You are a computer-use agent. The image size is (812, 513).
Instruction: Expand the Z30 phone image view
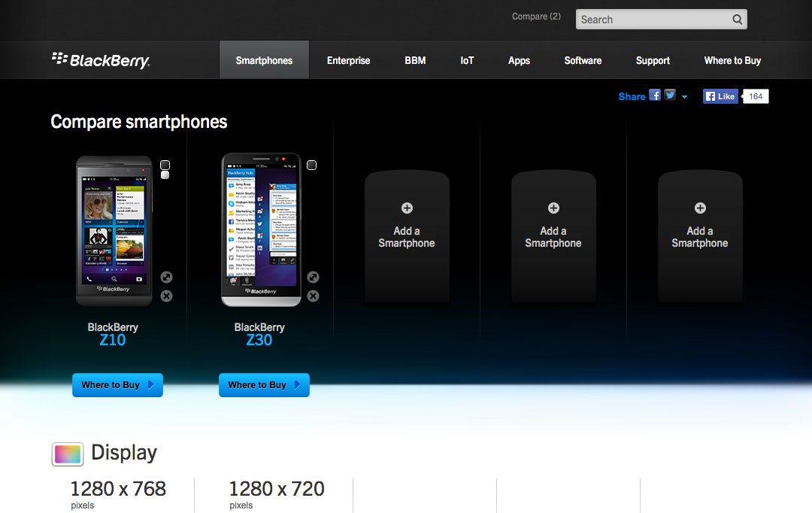313,278
